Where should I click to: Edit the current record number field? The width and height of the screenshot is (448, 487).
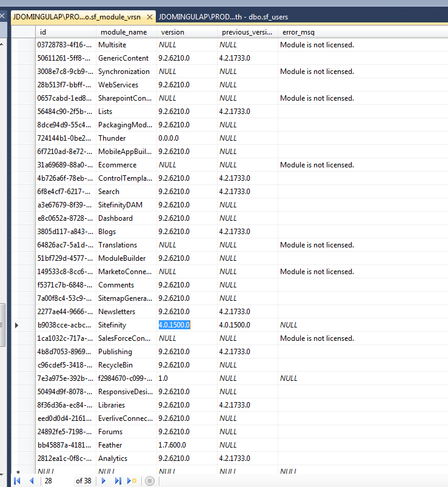pyautogui.click(x=58, y=481)
